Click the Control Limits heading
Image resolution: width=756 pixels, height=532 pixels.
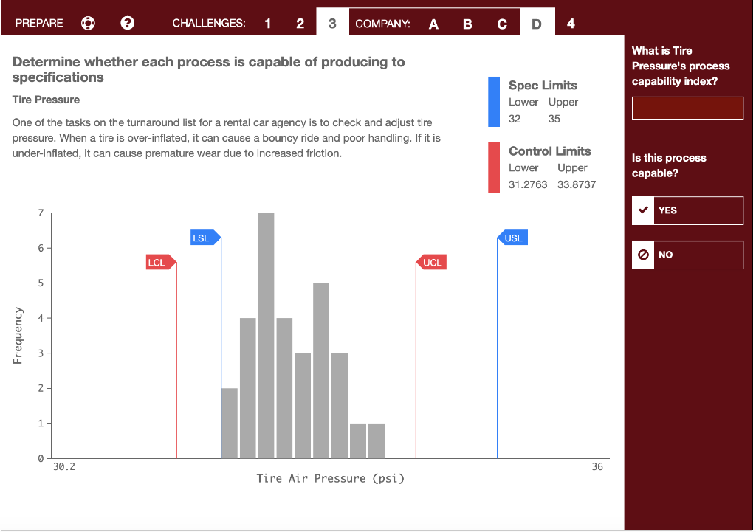(x=549, y=151)
